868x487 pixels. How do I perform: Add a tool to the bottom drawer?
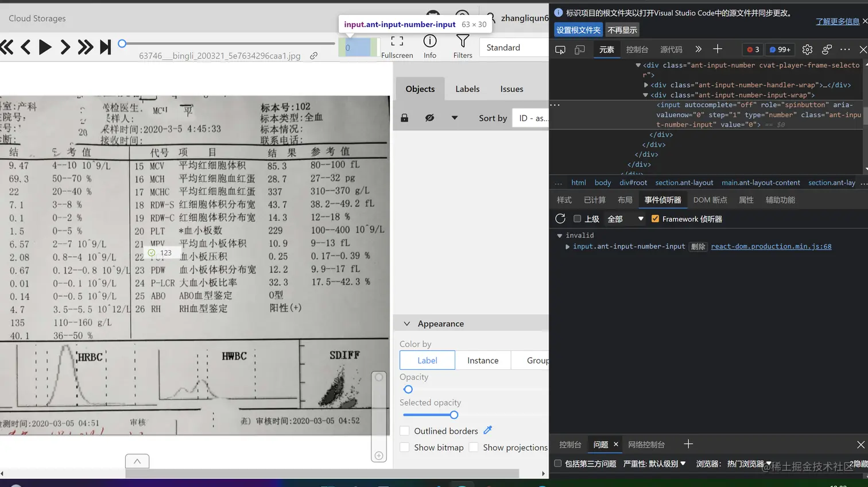688,444
